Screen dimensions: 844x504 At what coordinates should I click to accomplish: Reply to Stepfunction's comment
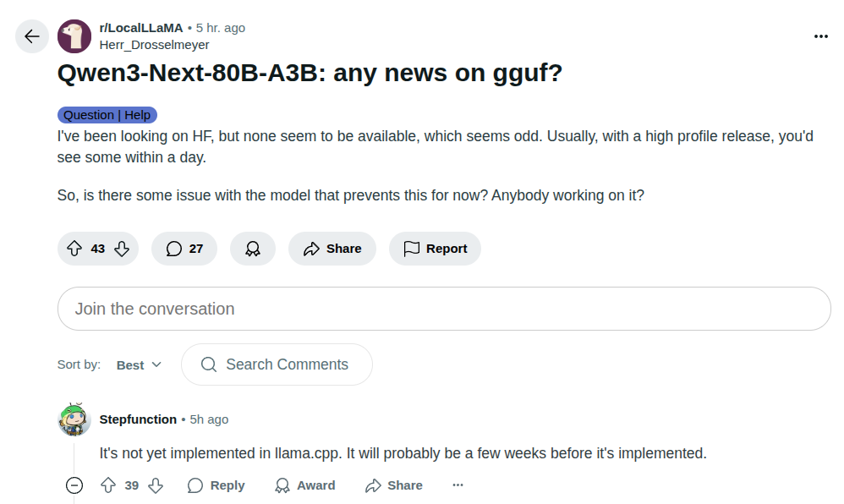click(216, 485)
